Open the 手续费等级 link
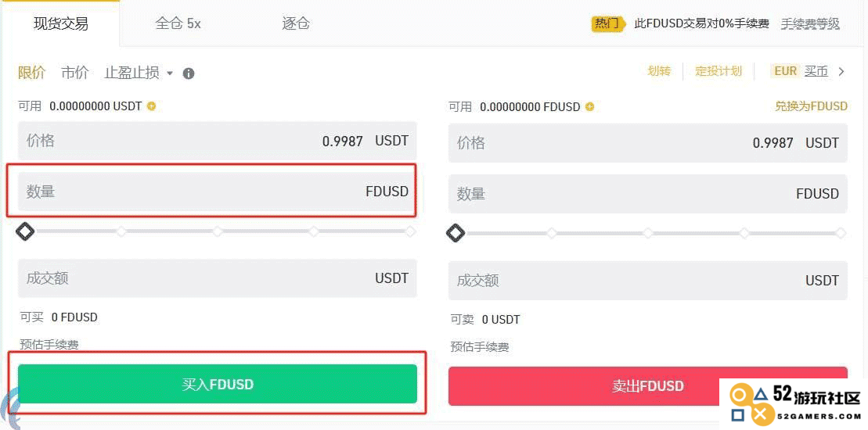 [810, 23]
